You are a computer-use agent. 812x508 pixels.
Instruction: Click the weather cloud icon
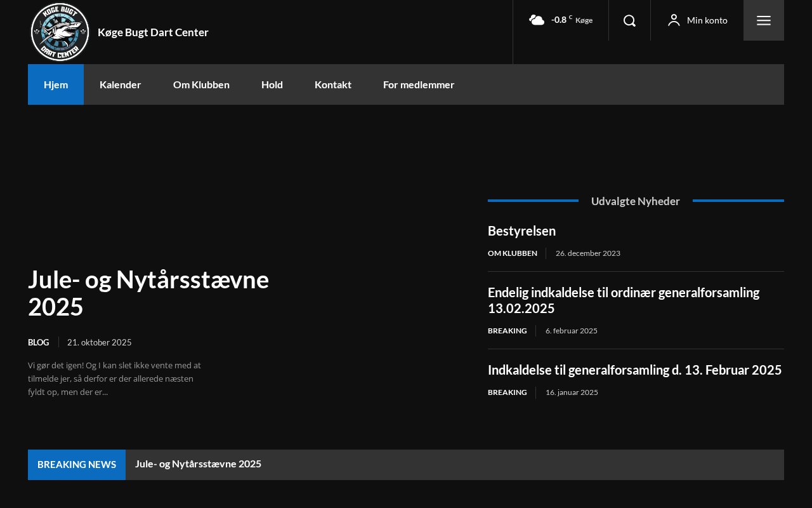tap(537, 20)
